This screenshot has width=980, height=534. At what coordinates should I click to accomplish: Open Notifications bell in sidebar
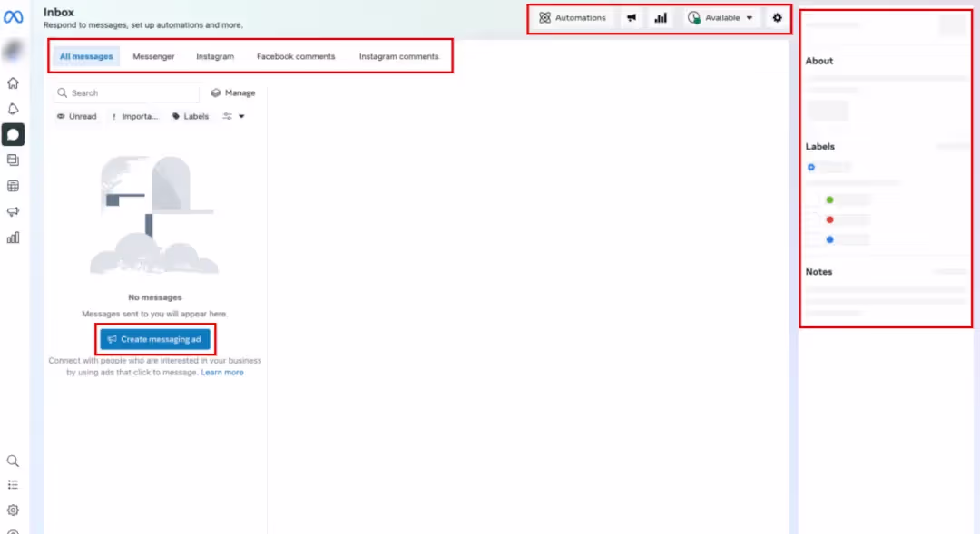13,109
